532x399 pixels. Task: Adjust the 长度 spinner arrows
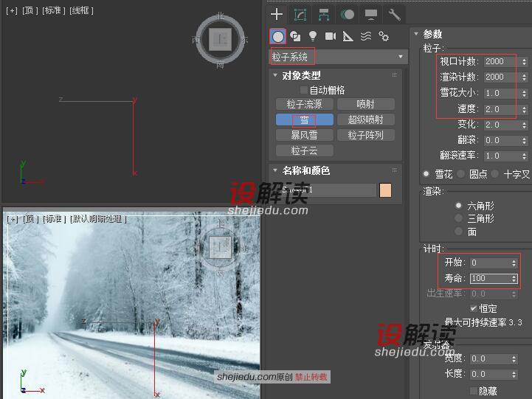(514, 374)
